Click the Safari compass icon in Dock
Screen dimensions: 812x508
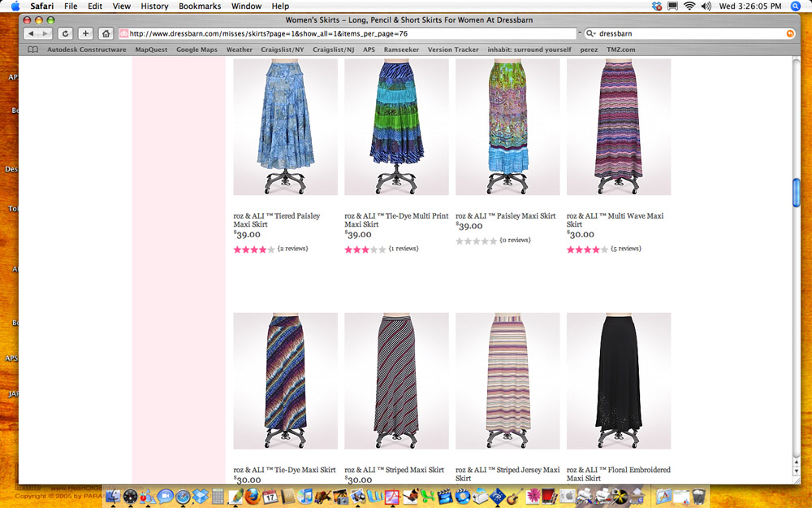point(183,496)
